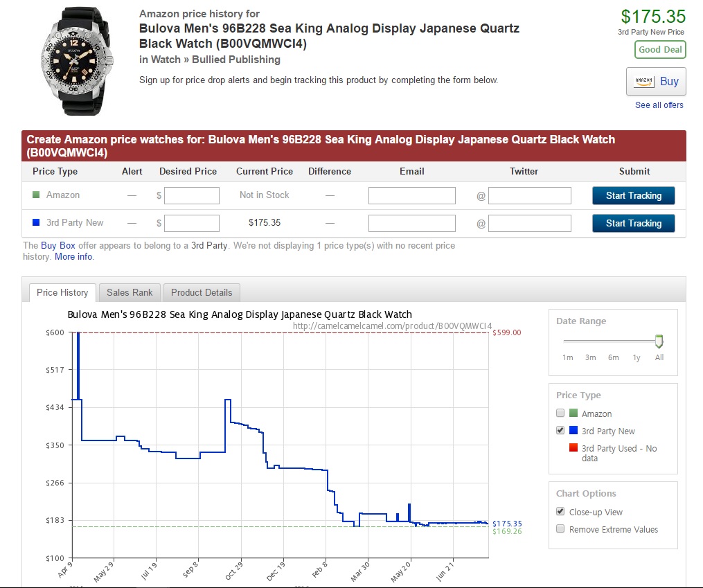Viewport: 703px width, 588px height.
Task: Click the blue 3rd Party New legend square
Action: [x=37, y=223]
